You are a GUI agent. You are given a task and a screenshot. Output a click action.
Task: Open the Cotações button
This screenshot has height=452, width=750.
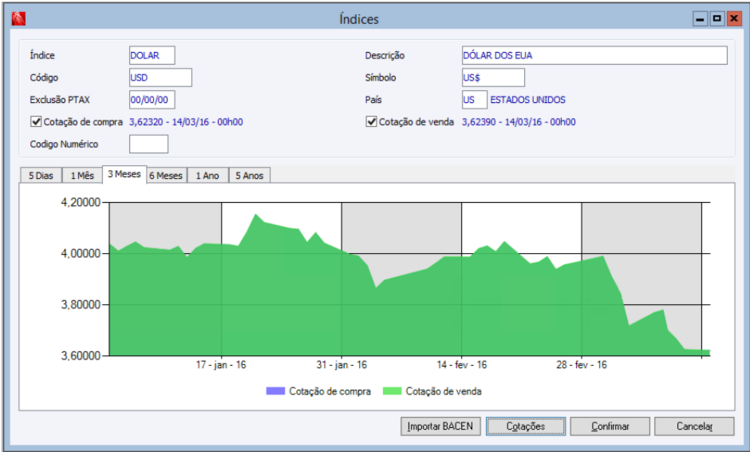coord(526,426)
